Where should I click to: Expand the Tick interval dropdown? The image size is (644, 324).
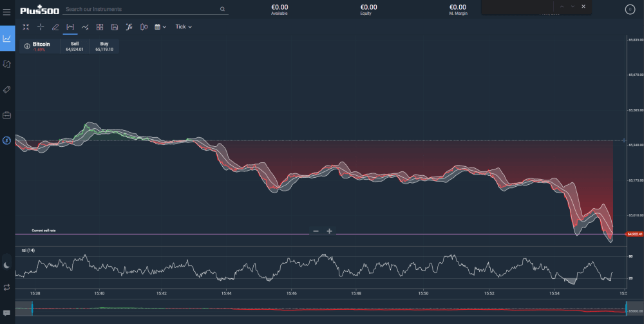(184, 26)
